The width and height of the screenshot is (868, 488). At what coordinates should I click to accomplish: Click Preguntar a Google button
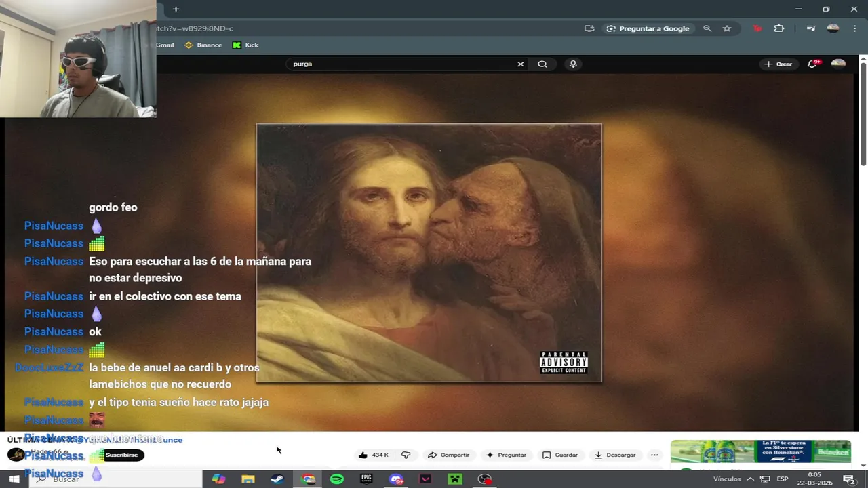pos(648,28)
